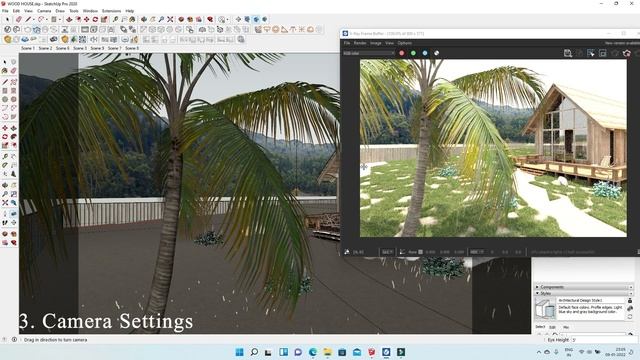This screenshot has height=360, width=640.
Task: Select Make Component in left tool set
Action: coord(13,62)
